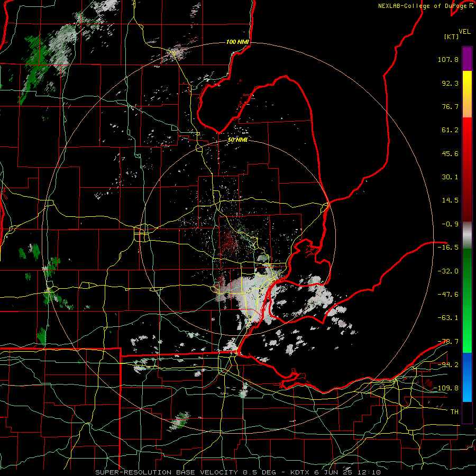Click the -78.7 velocity scale value
Image resolution: width=476 pixels, height=476 pixels.
448,341
